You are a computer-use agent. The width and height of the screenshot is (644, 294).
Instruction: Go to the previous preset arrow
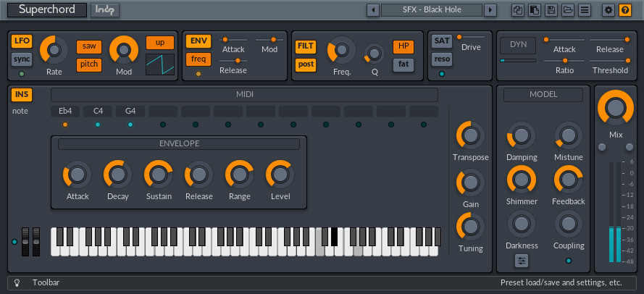click(x=372, y=10)
